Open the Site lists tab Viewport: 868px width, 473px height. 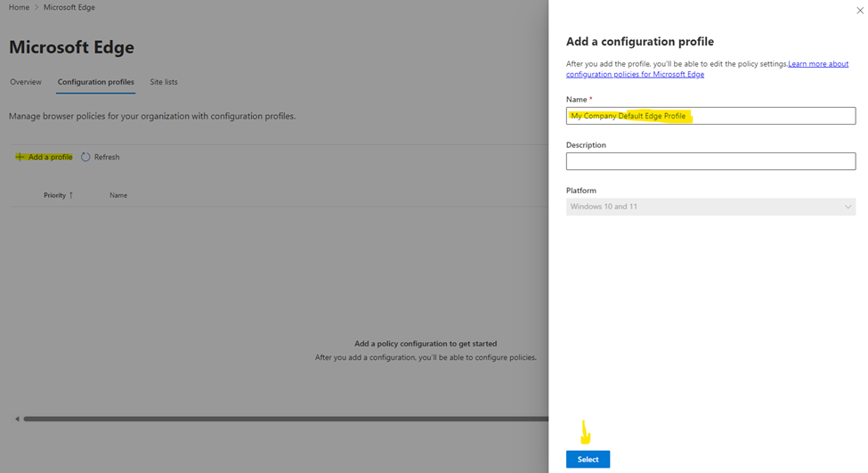(163, 82)
